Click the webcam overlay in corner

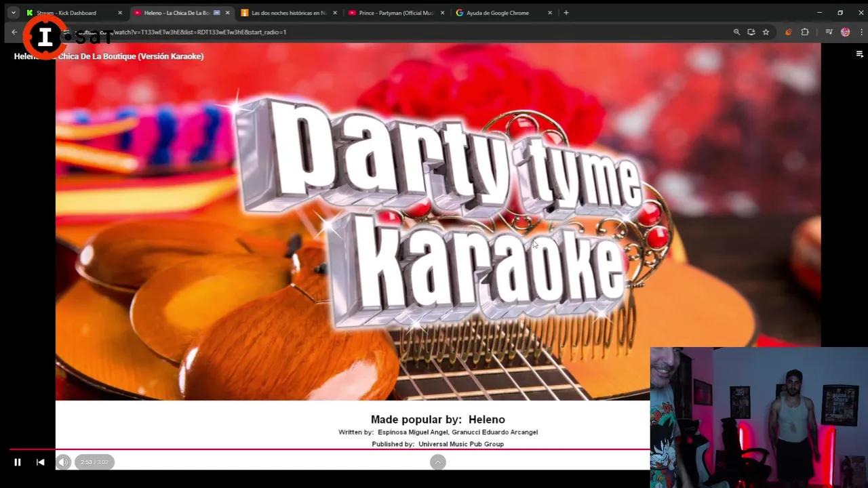pyautogui.click(x=759, y=418)
